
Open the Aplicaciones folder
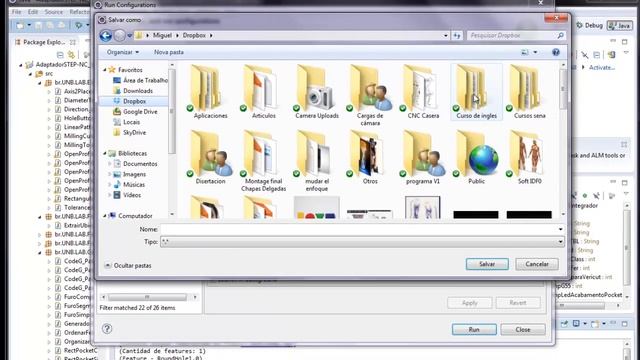tap(210, 92)
